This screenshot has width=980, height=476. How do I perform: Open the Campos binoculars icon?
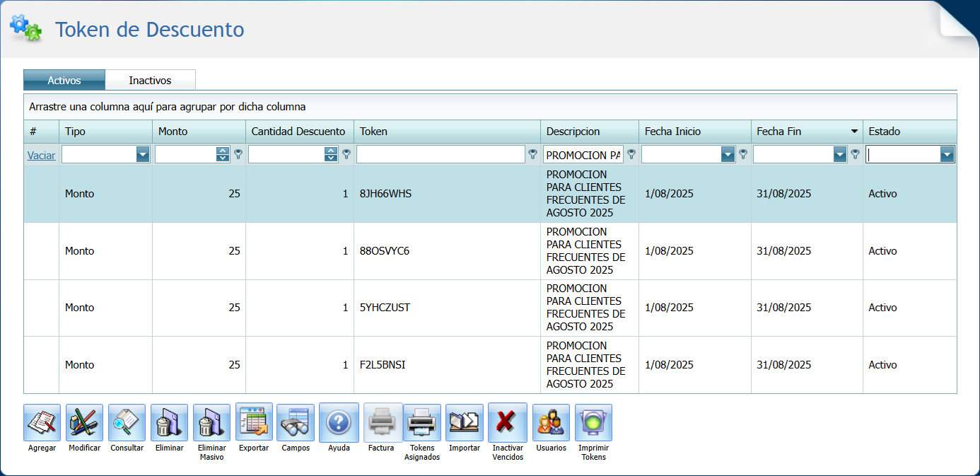point(296,423)
